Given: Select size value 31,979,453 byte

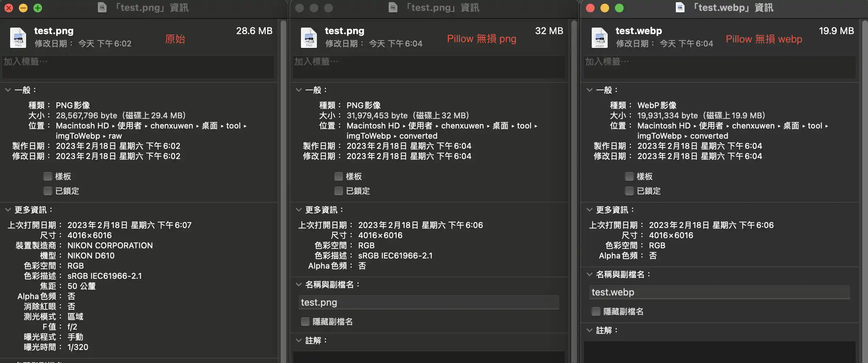Looking at the screenshot, I should tap(377, 115).
